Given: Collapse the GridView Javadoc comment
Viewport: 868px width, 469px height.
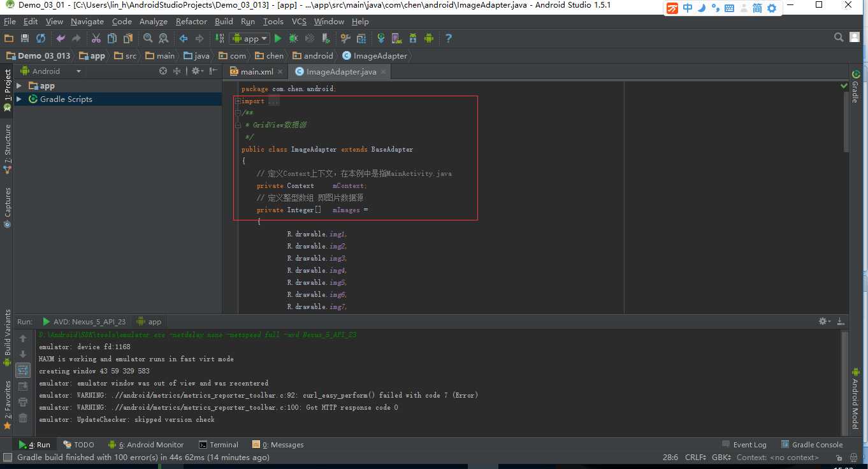Looking at the screenshot, I should coord(238,113).
